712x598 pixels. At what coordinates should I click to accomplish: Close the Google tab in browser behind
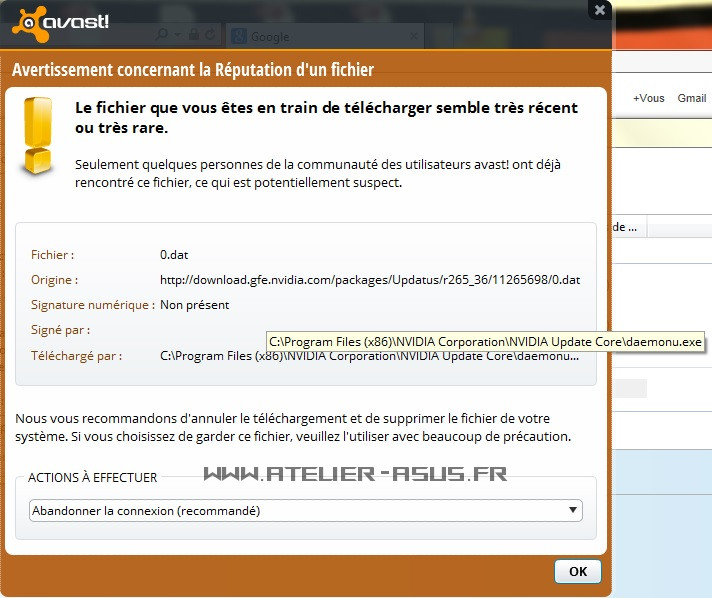[x=414, y=36]
